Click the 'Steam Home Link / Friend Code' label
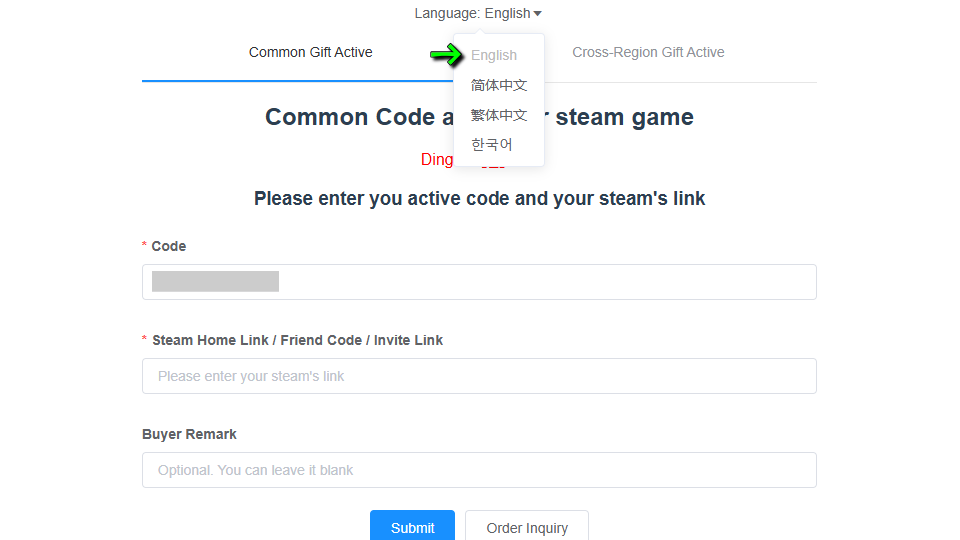Screen dimensions: 960x540 pyautogui.click(x=297, y=340)
